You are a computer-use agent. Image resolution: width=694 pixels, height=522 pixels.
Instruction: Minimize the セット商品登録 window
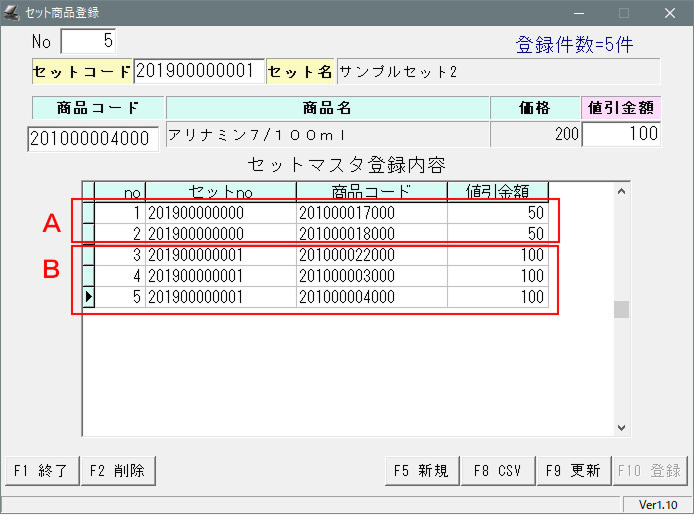[578, 13]
